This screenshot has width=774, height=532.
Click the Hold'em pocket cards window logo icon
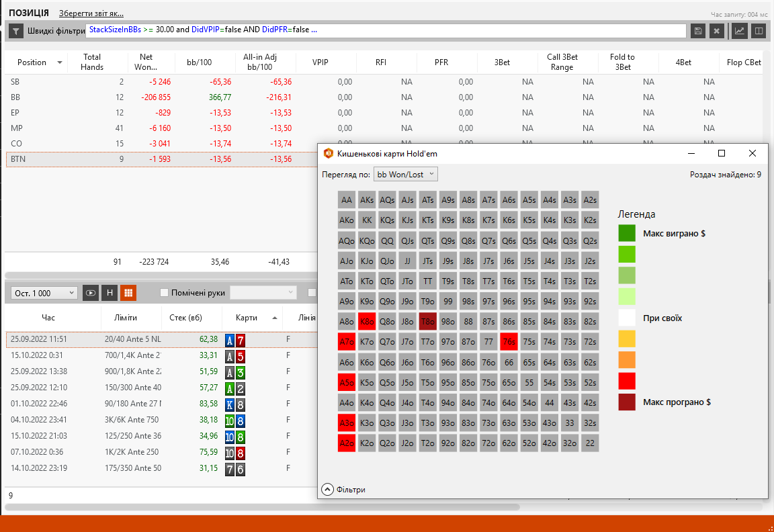click(329, 153)
